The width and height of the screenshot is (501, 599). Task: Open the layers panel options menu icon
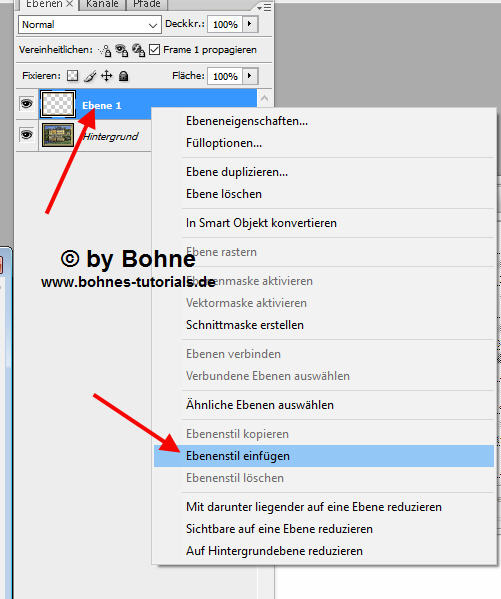tap(264, 7)
